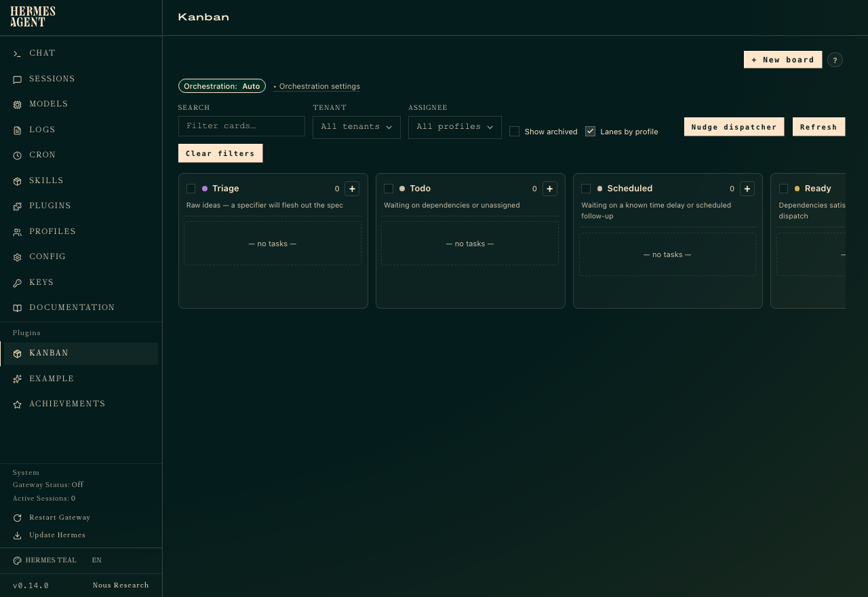Click the Scheduled column title
This screenshot has width=868, height=597.
point(630,189)
